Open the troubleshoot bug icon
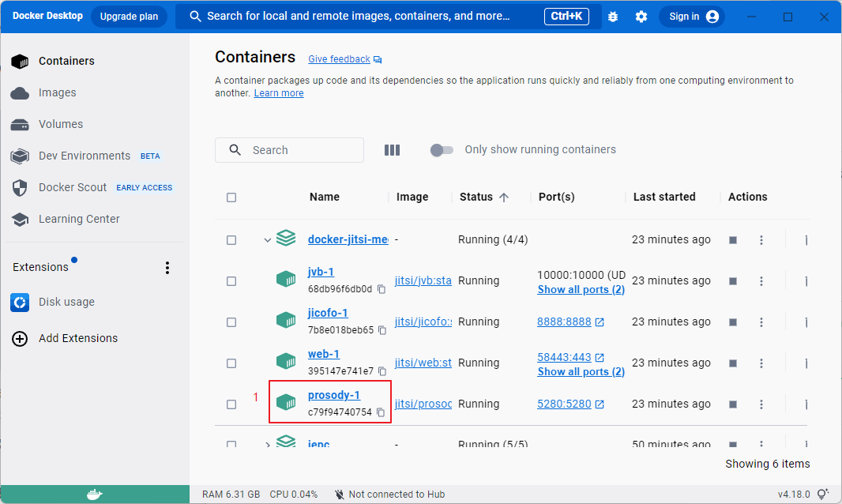 click(613, 17)
